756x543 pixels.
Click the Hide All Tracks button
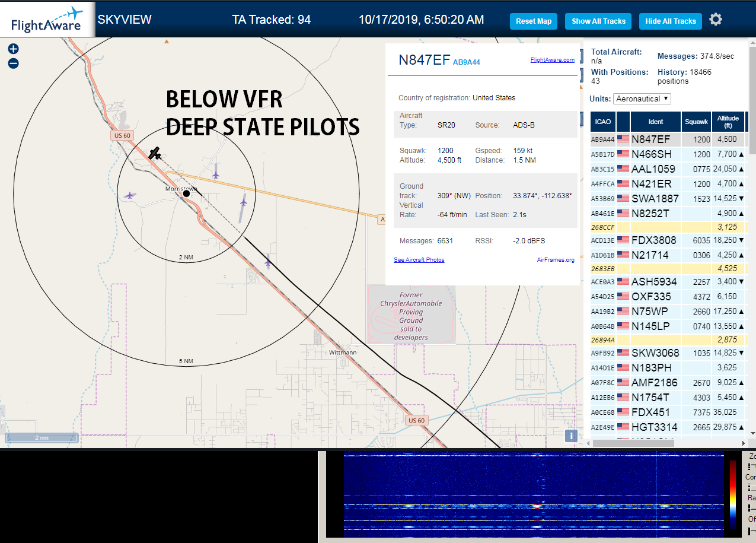pos(671,21)
